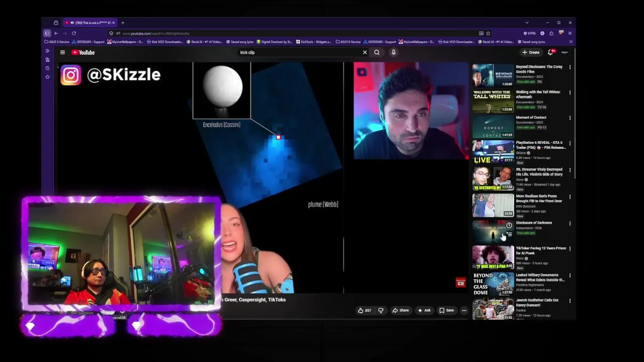
Task: Click the Frontline Nightmares channel name
Action: tap(530, 285)
